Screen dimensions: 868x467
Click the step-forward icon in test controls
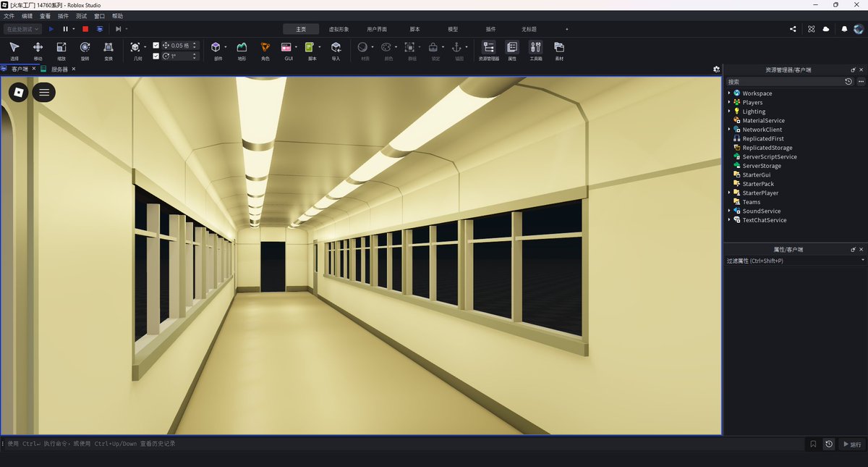point(118,29)
